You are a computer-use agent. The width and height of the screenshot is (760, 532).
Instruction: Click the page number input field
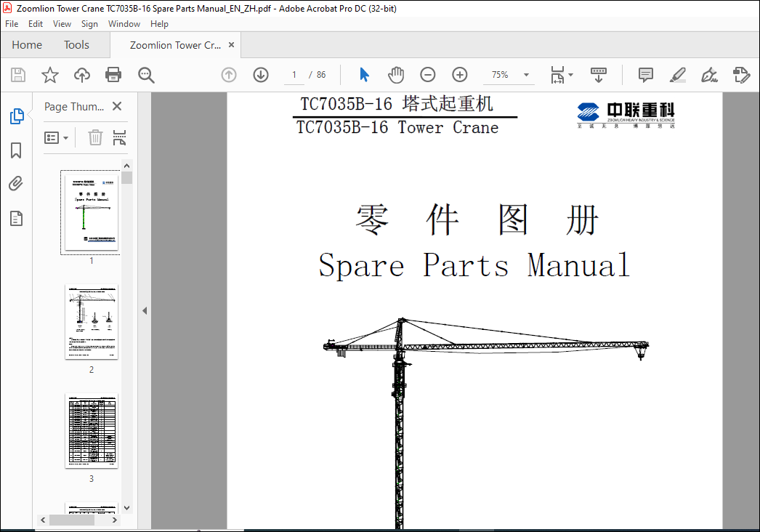294,75
